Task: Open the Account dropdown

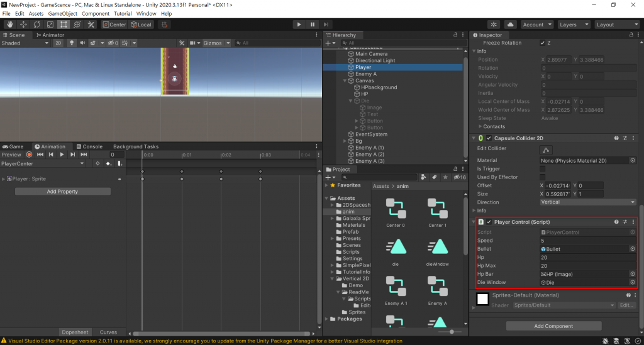Action: click(537, 25)
